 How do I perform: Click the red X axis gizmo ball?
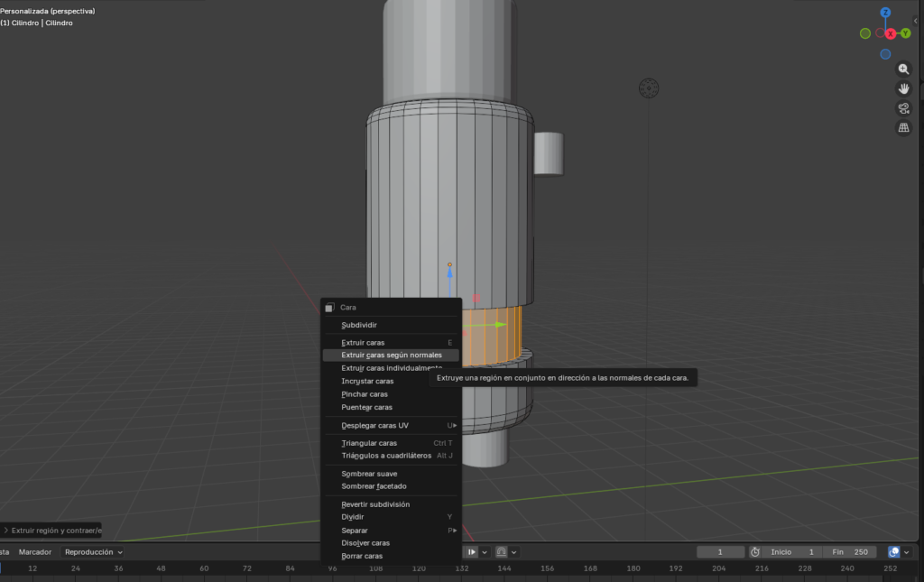click(x=891, y=33)
